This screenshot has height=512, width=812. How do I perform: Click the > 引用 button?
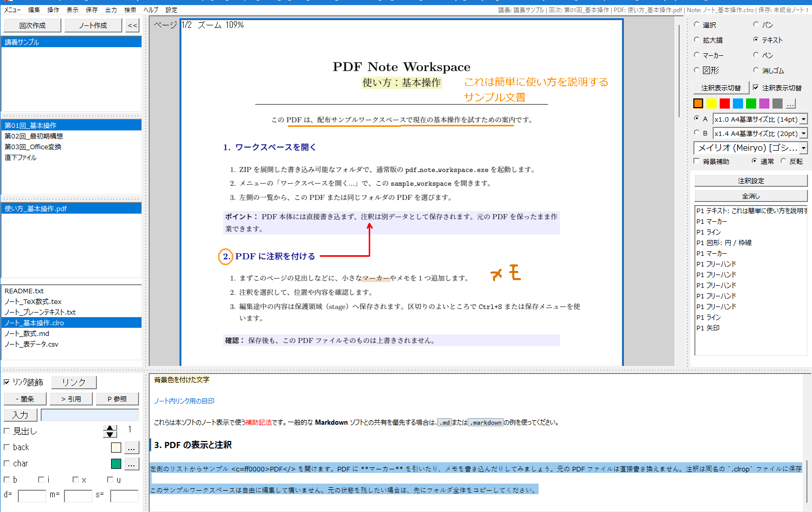(71, 399)
